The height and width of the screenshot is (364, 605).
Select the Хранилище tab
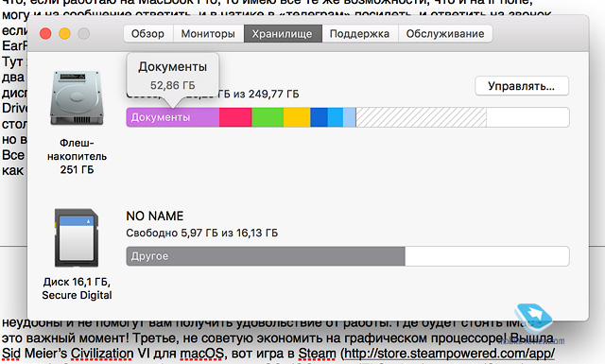pos(283,34)
